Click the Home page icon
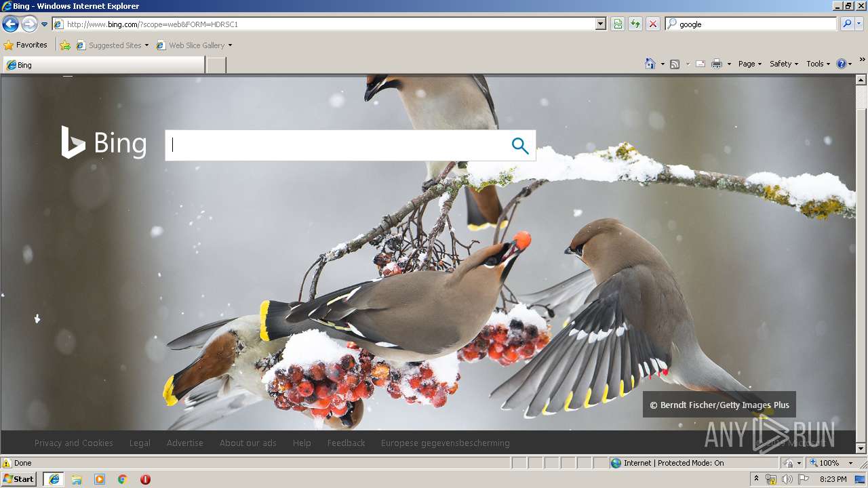This screenshot has height=488, width=868. point(650,64)
